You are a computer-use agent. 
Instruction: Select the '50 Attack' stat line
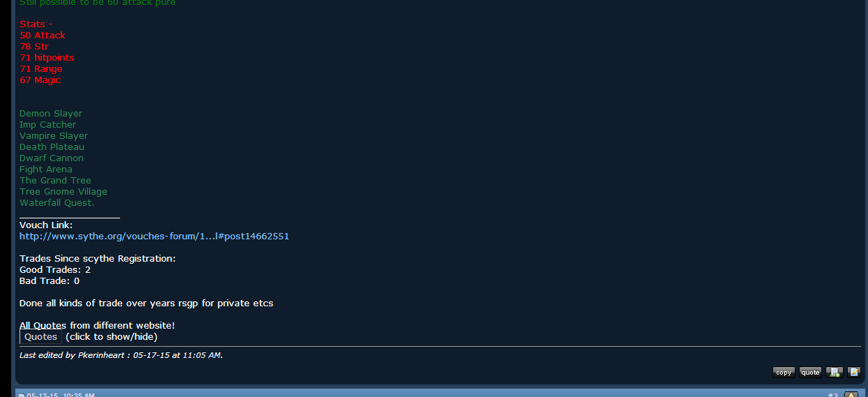(x=43, y=36)
